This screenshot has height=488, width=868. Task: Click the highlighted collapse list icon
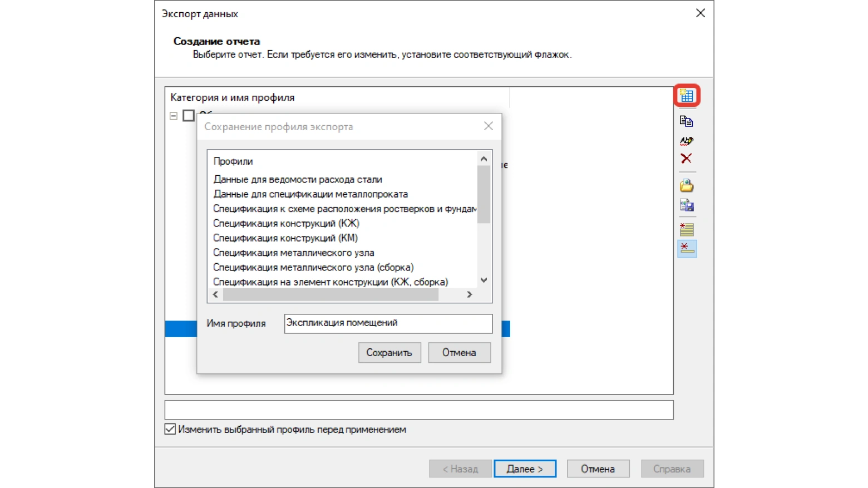(687, 248)
